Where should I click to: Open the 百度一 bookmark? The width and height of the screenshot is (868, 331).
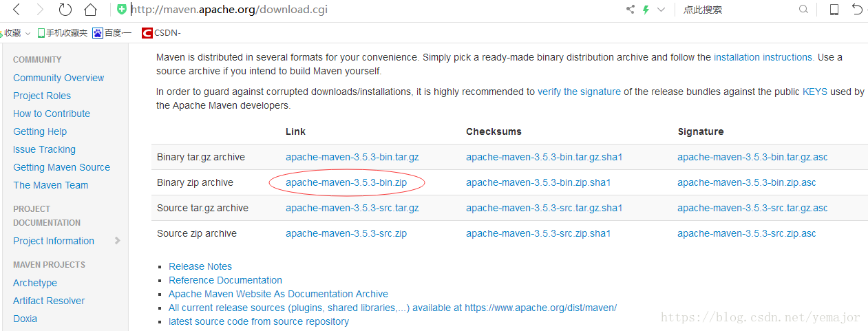(x=112, y=32)
